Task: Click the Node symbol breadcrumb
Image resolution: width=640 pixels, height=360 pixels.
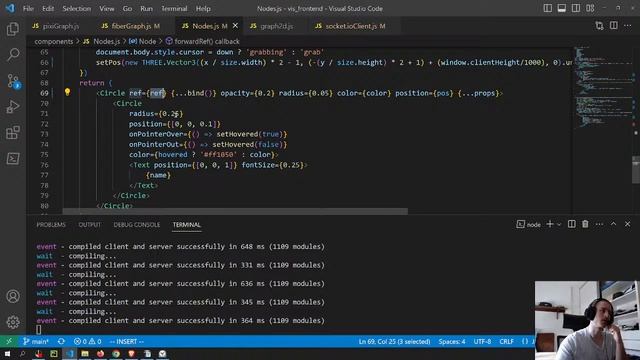Action: (x=142, y=41)
